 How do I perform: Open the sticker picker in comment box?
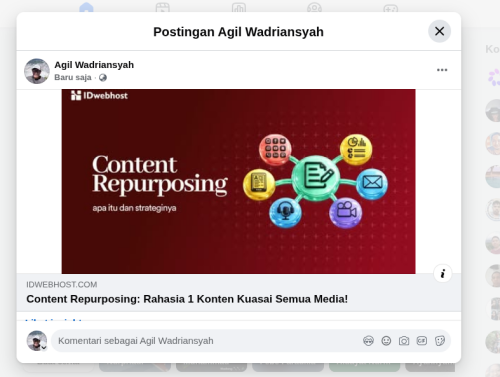(440, 341)
